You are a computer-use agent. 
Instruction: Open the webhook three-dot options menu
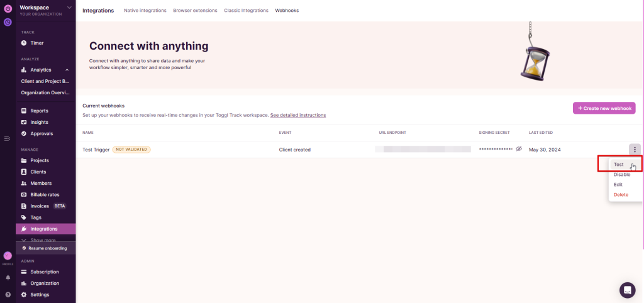click(x=635, y=150)
